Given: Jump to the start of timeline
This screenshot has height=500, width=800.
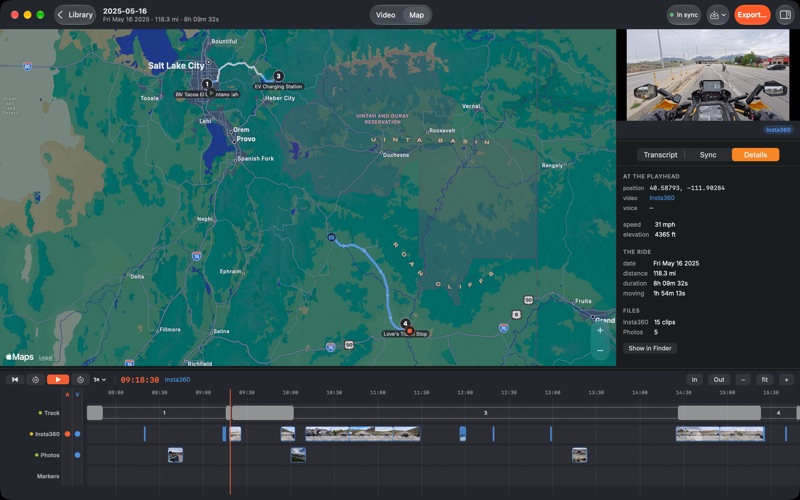Looking at the screenshot, I should coord(15,380).
